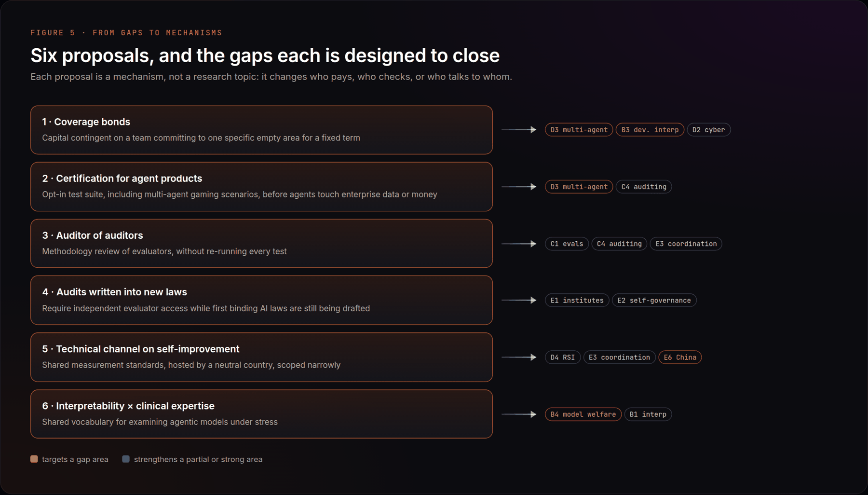Select the 'D4 RSI' tag
Screen dimensions: 868x495
click(x=563, y=357)
